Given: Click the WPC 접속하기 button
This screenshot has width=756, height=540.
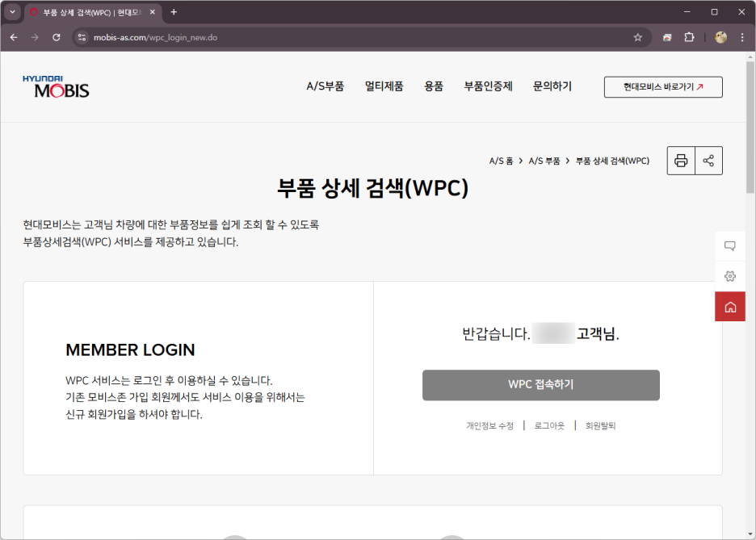Looking at the screenshot, I should 541,385.
